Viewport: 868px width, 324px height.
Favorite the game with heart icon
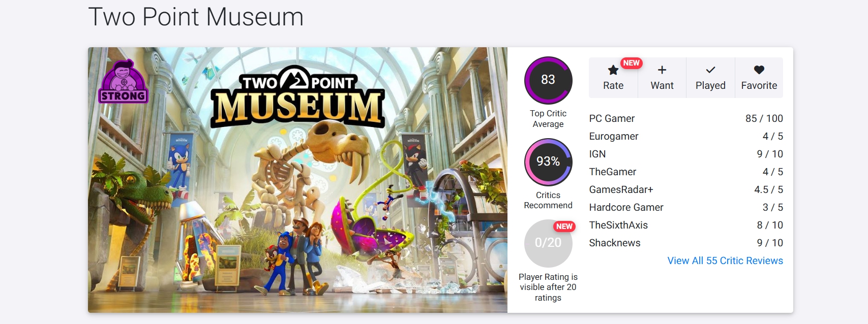click(759, 70)
